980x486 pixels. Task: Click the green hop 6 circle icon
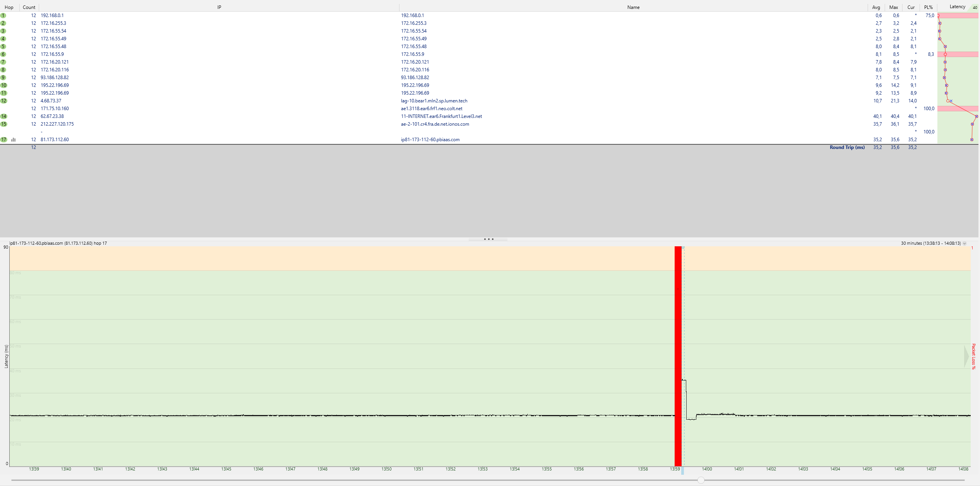point(3,54)
